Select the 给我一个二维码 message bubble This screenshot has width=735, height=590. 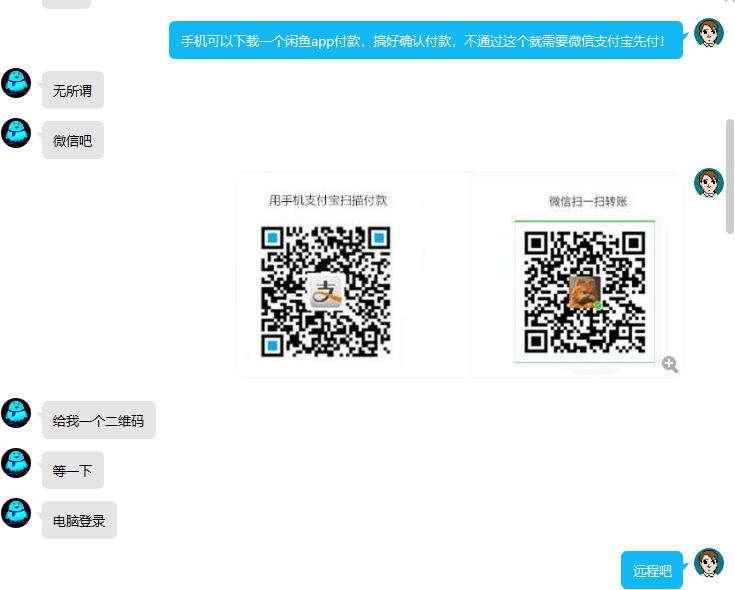click(99, 420)
